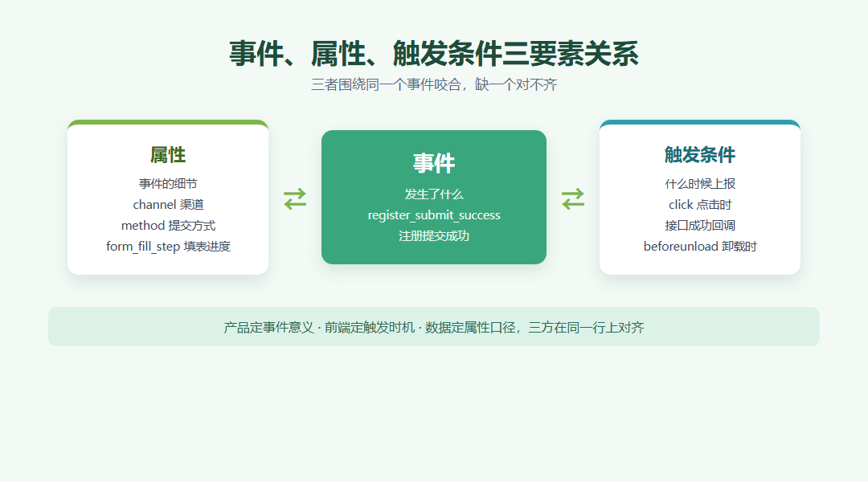This screenshot has width=868, height=482.
Task: Click the 触发条件 card heading
Action: (700, 155)
